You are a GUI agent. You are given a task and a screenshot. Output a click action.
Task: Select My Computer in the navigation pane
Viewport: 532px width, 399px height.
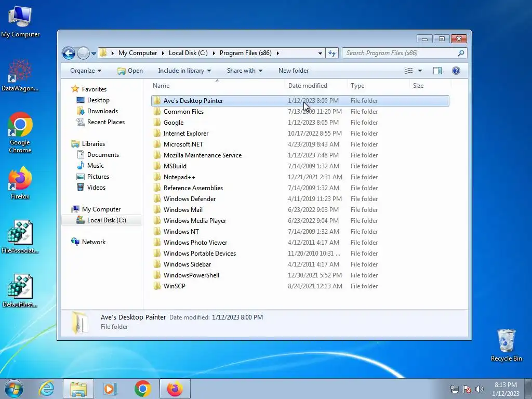point(101,209)
